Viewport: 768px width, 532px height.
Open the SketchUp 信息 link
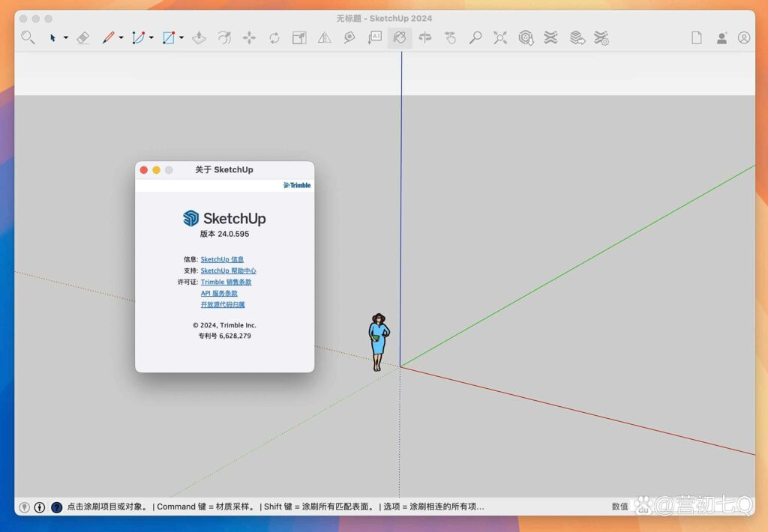pos(222,259)
